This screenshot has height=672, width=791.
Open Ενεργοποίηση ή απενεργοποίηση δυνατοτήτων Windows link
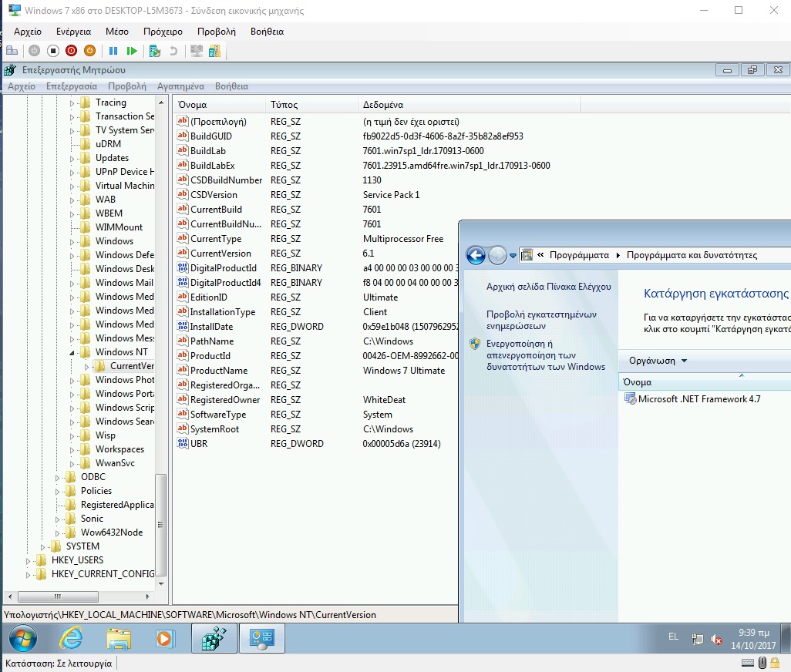[x=546, y=355]
